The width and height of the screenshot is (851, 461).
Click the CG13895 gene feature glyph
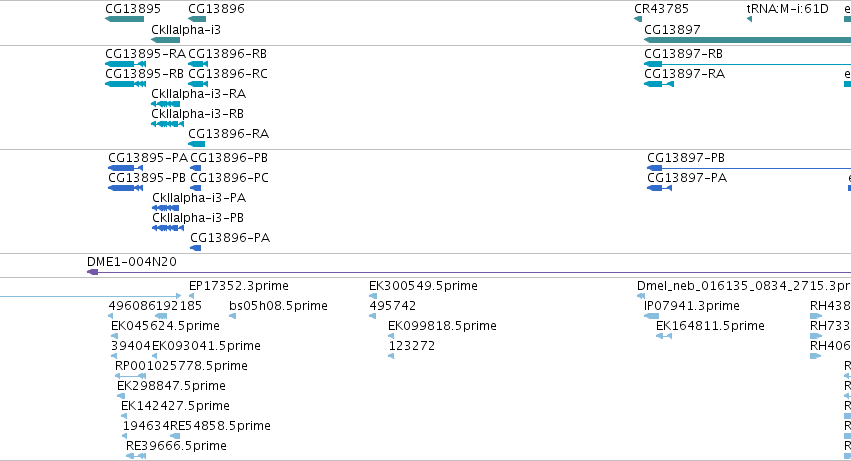(124, 19)
